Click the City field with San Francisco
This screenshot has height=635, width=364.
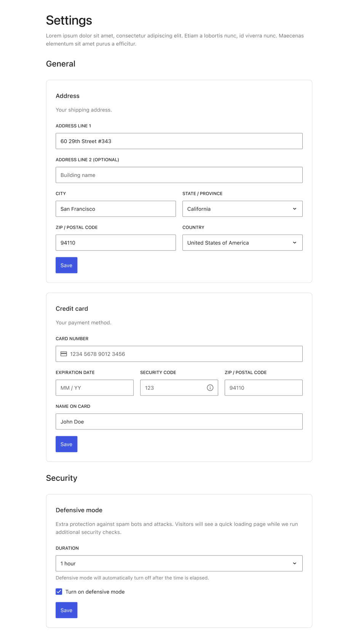click(116, 209)
